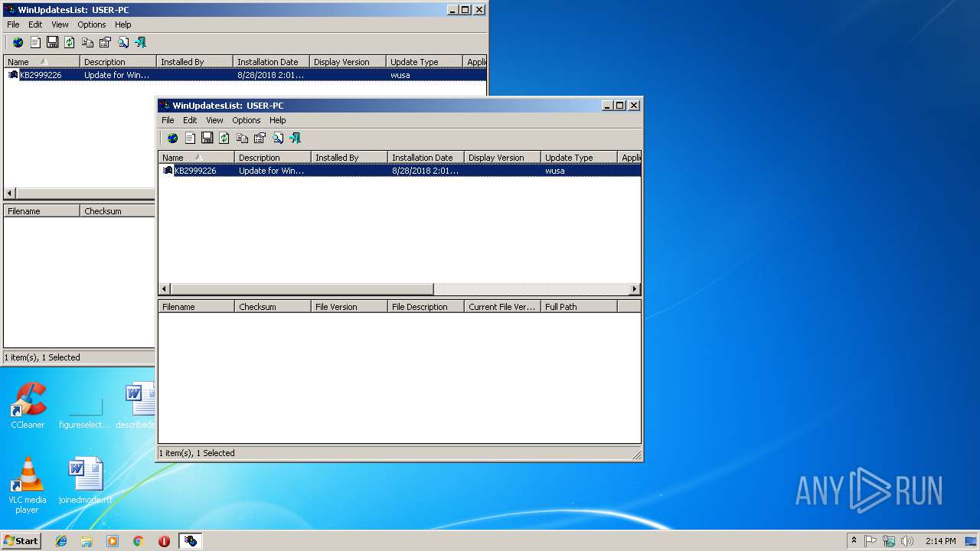Open Edit menu in back WinUpdatesList window
The height and width of the screenshot is (551, 980).
(x=35, y=24)
